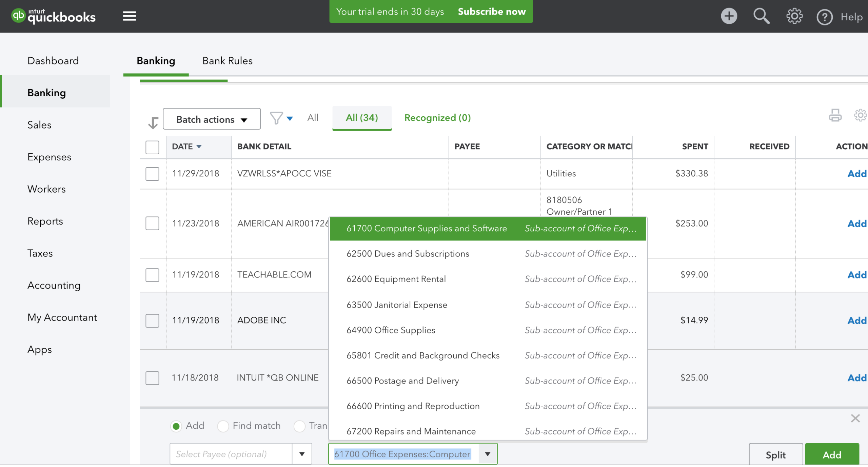The image size is (868, 467).
Task: Open the Help menu icon
Action: pyautogui.click(x=825, y=17)
